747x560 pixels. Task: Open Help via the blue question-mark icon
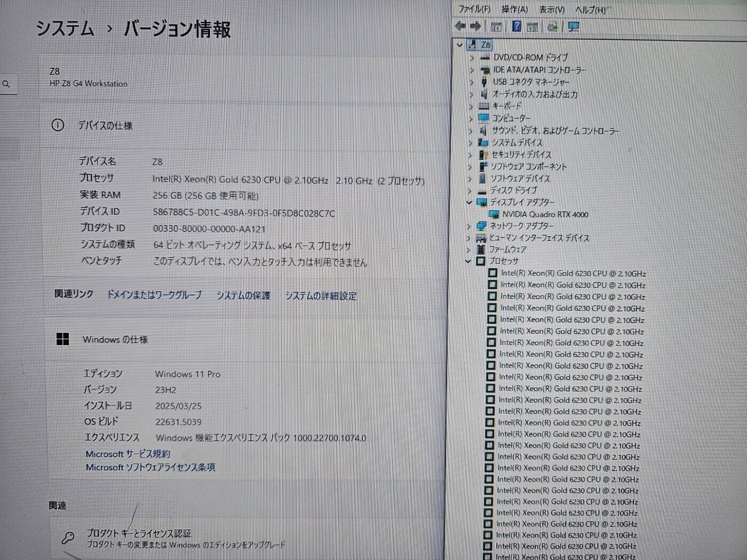point(516,26)
